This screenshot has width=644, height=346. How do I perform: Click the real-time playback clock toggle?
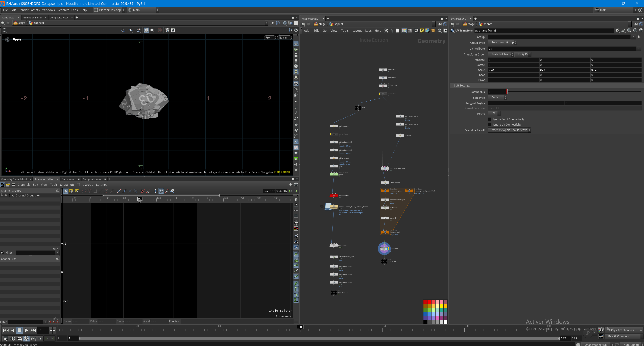27,338
